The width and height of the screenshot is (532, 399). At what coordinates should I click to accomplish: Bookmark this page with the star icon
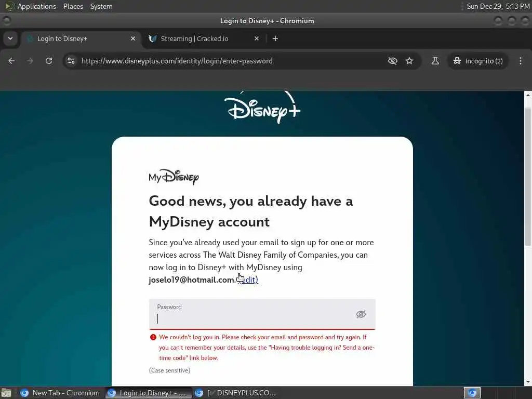(x=409, y=61)
